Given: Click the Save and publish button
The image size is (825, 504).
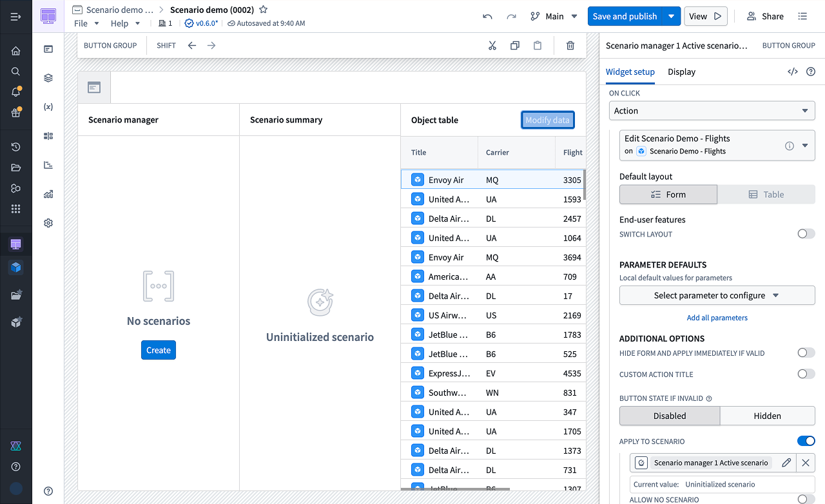Looking at the screenshot, I should click(x=625, y=17).
